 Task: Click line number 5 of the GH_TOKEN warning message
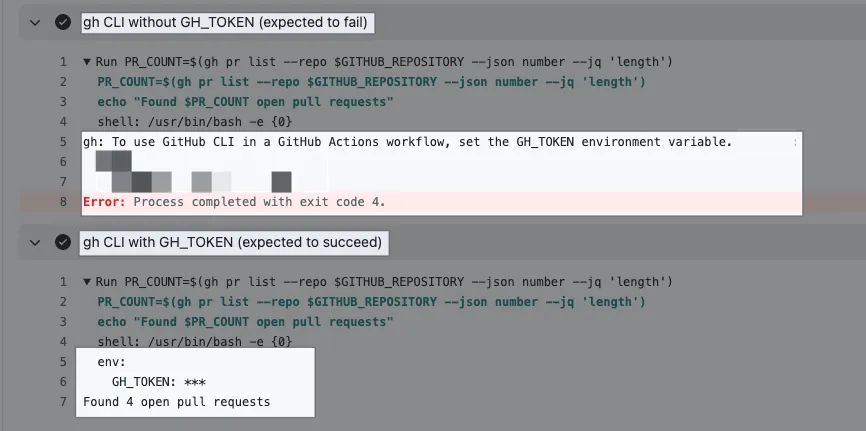point(63,142)
